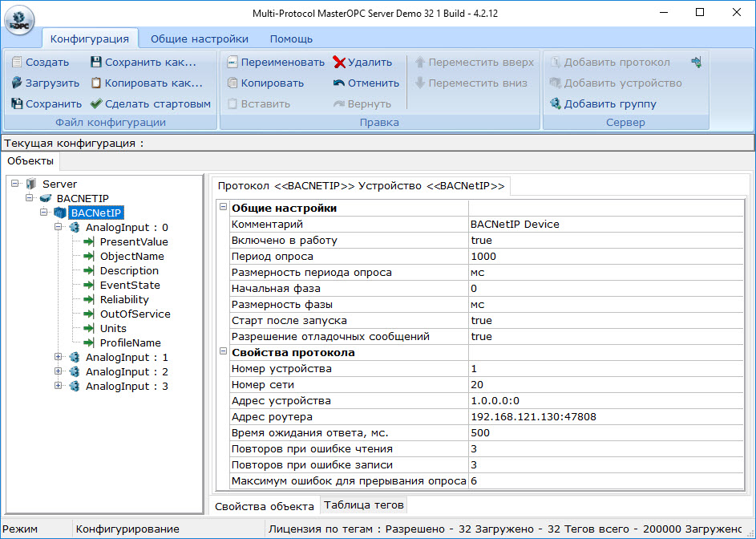Viewport: 756px width, 539px height.
Task: Click the Копировать как... clipboard icon
Action: (x=96, y=83)
